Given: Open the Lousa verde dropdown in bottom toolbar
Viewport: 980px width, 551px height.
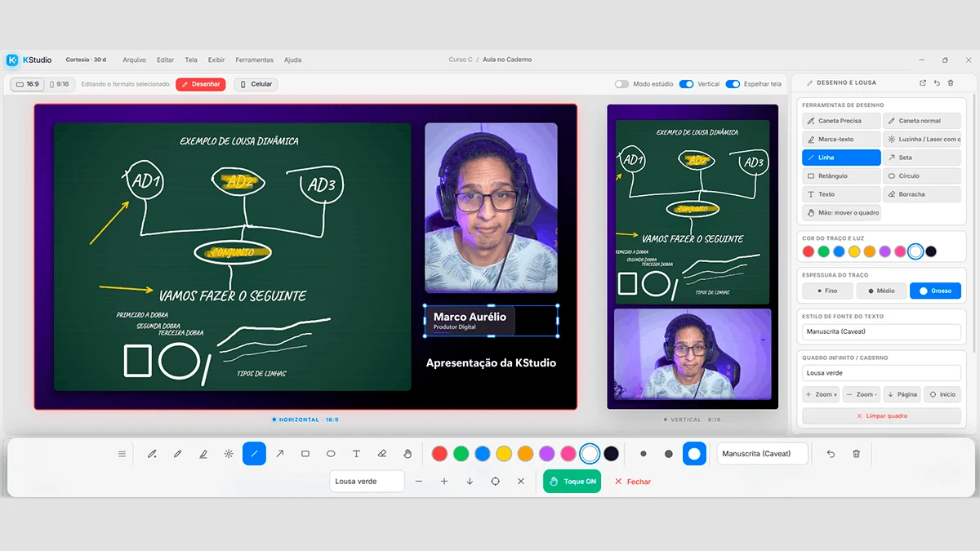Looking at the screenshot, I should point(367,482).
